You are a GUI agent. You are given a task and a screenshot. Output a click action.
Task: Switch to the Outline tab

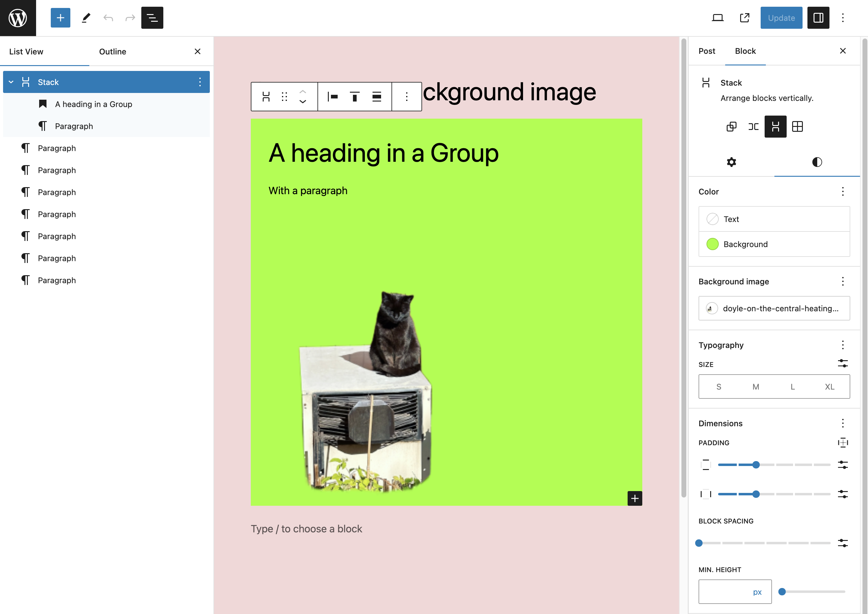pos(112,52)
